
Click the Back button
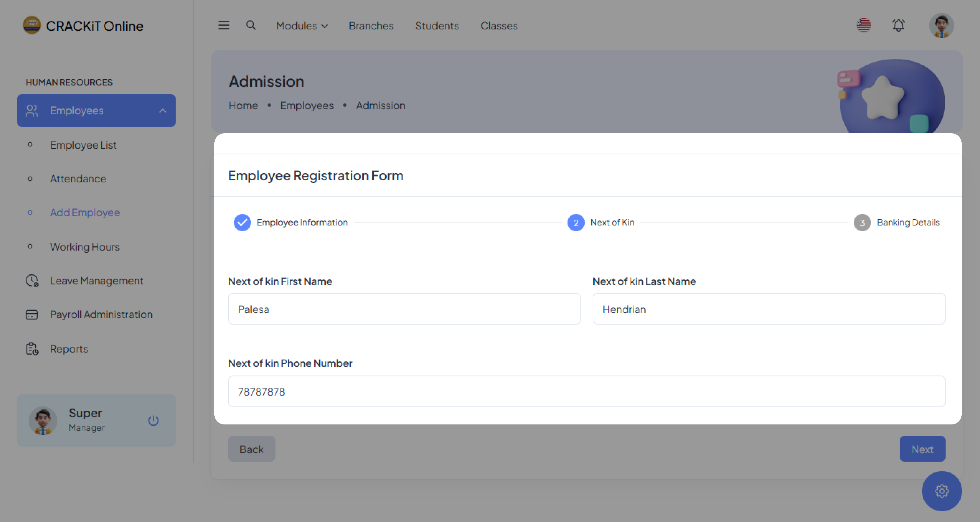(251, 449)
